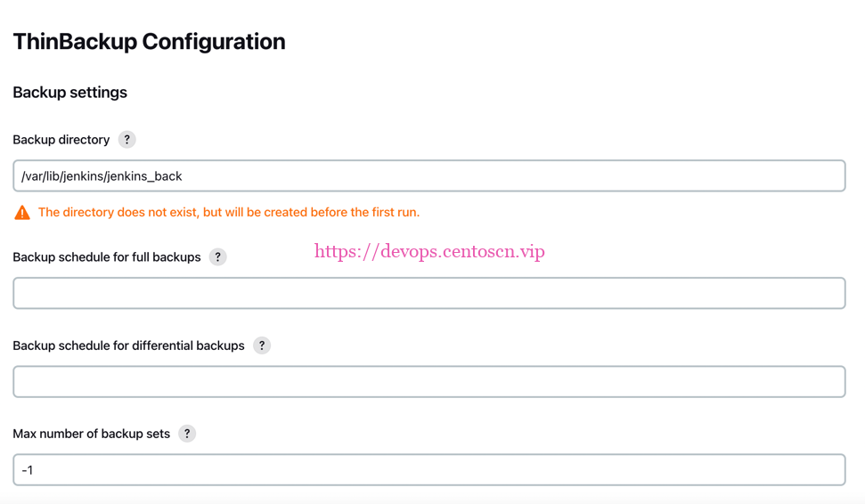Click the Backup directory label text
The image size is (865, 504).
[x=61, y=140]
